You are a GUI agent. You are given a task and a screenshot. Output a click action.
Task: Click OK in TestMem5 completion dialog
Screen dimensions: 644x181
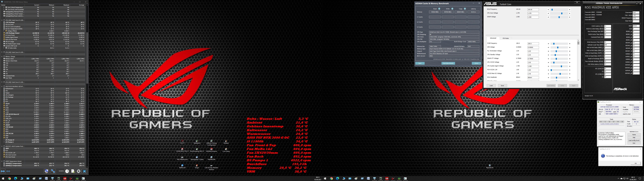[x=635, y=163]
